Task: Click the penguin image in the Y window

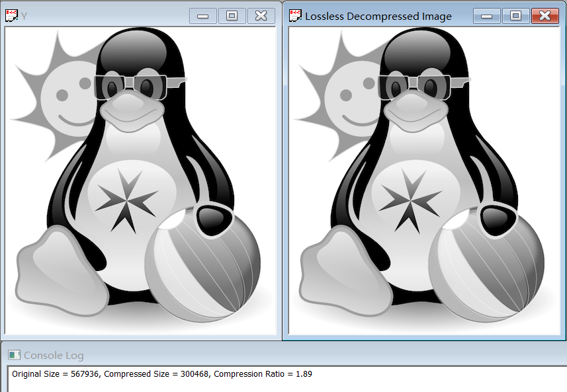Action: (140, 180)
